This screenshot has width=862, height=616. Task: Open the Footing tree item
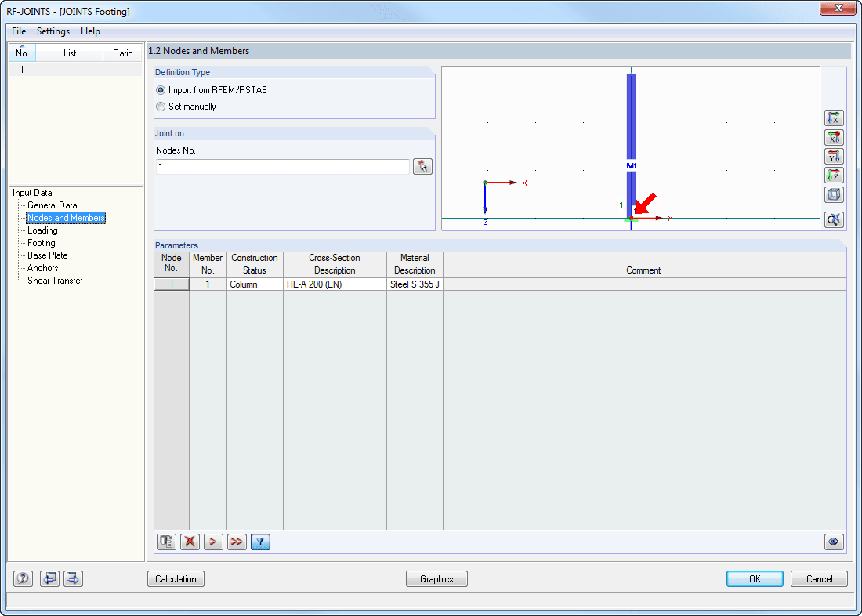click(x=42, y=243)
